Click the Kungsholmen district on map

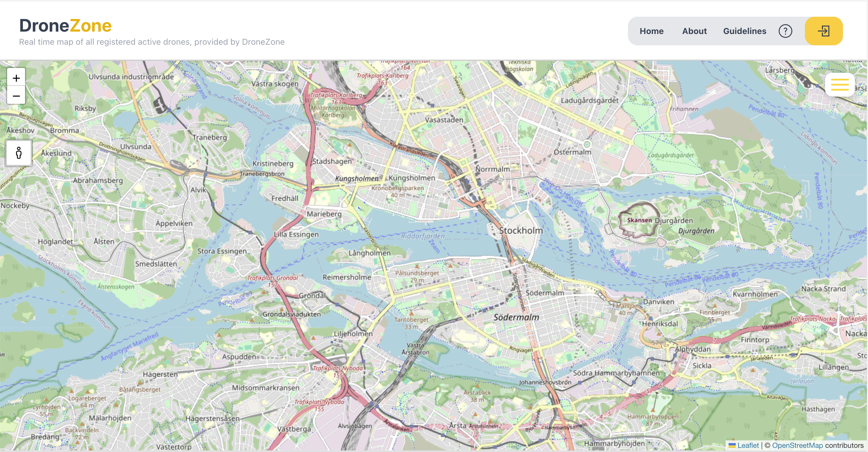[x=411, y=178]
